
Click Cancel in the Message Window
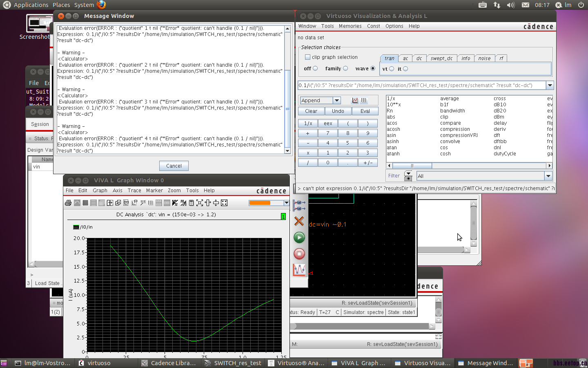174,166
